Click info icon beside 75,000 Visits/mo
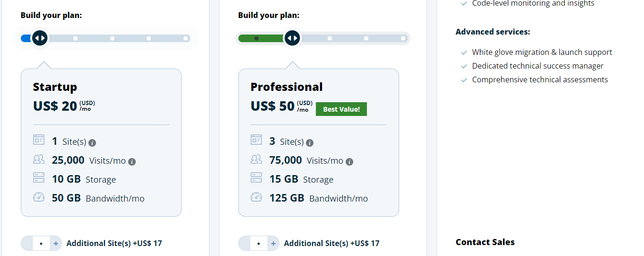Viewport: 644px width, 256px height. click(349, 161)
